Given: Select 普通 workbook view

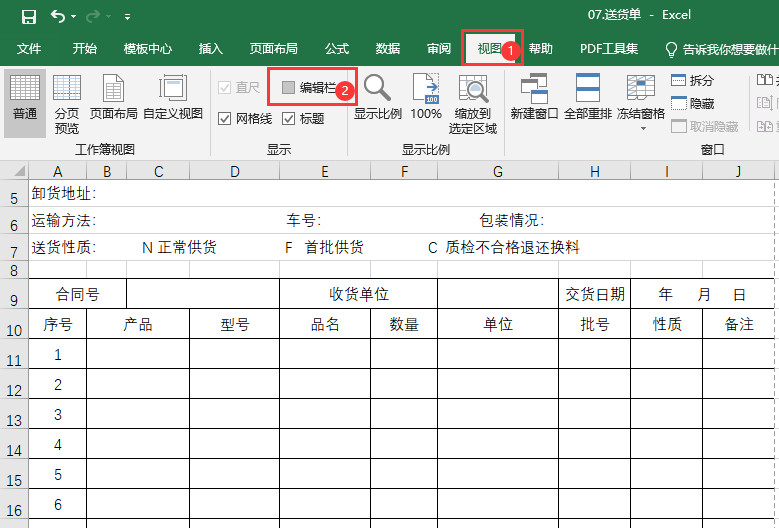Looking at the screenshot, I should tap(25, 103).
